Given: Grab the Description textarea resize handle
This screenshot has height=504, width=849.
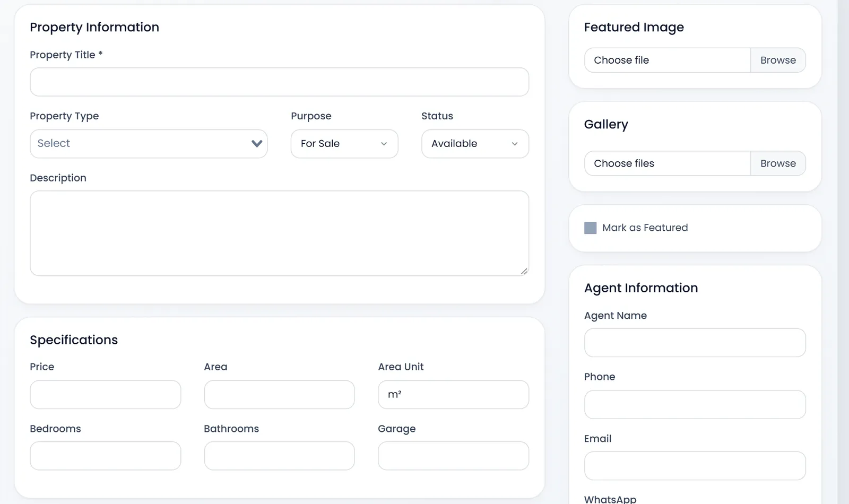Looking at the screenshot, I should coord(524,271).
